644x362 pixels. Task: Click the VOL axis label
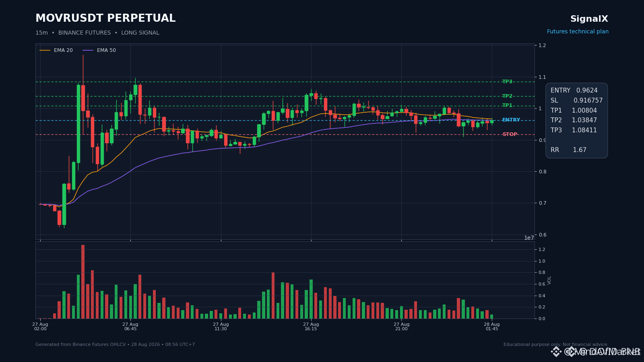coord(549,280)
